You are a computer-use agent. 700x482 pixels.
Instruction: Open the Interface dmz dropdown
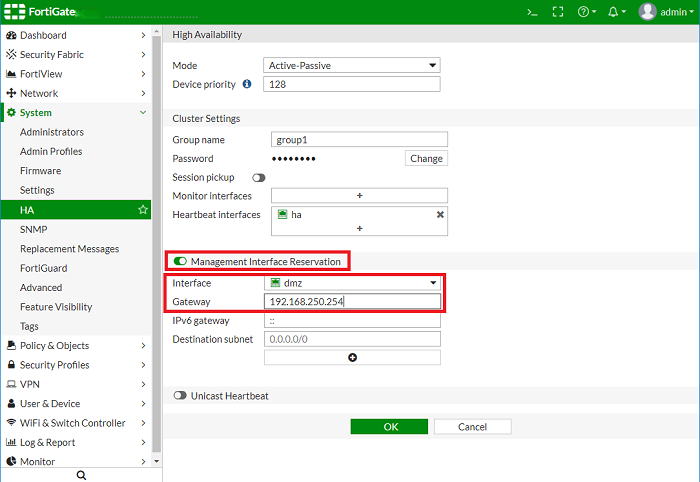(352, 283)
